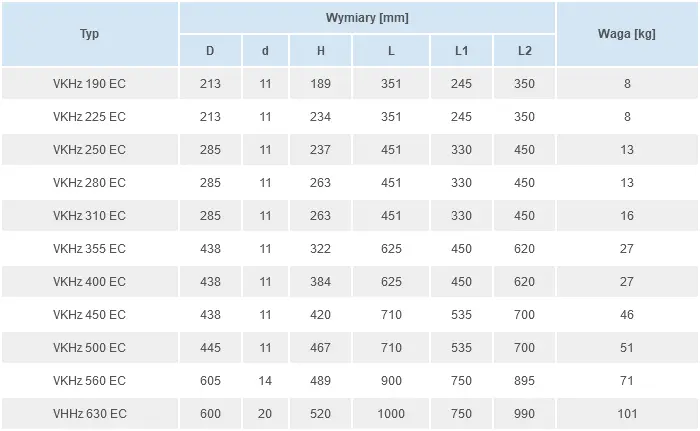Image resolution: width=700 pixels, height=431 pixels.
Task: Select the lowercase d column header
Action: tap(265, 51)
